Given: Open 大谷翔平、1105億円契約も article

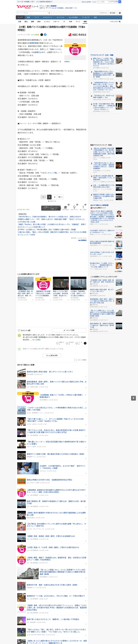Looking at the screenshot, I should pyautogui.click(x=62, y=467).
